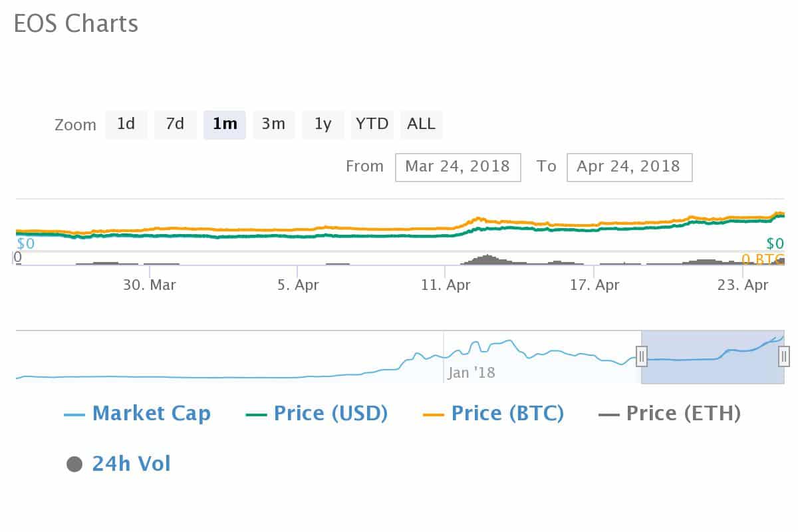Image resolution: width=798 pixels, height=532 pixels.
Task: Click the gray 24h Vol legend dot
Action: tap(74, 464)
